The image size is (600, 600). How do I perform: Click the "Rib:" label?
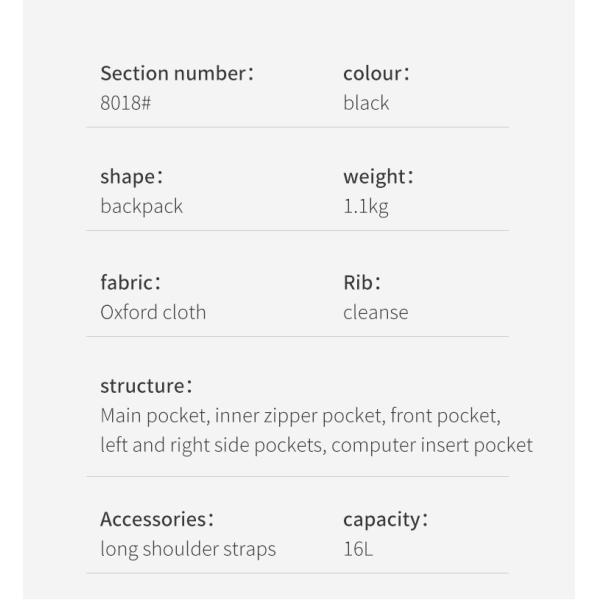363,282
